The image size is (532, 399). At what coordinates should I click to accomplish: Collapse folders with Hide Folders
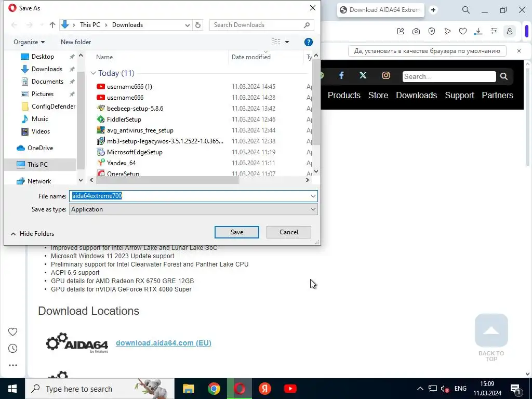coord(33,234)
